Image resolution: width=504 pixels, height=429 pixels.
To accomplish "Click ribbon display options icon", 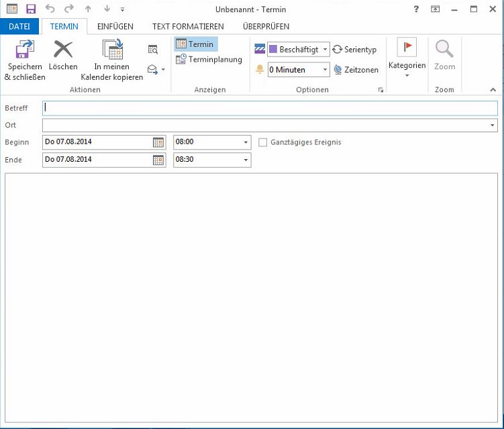I will click(435, 9).
